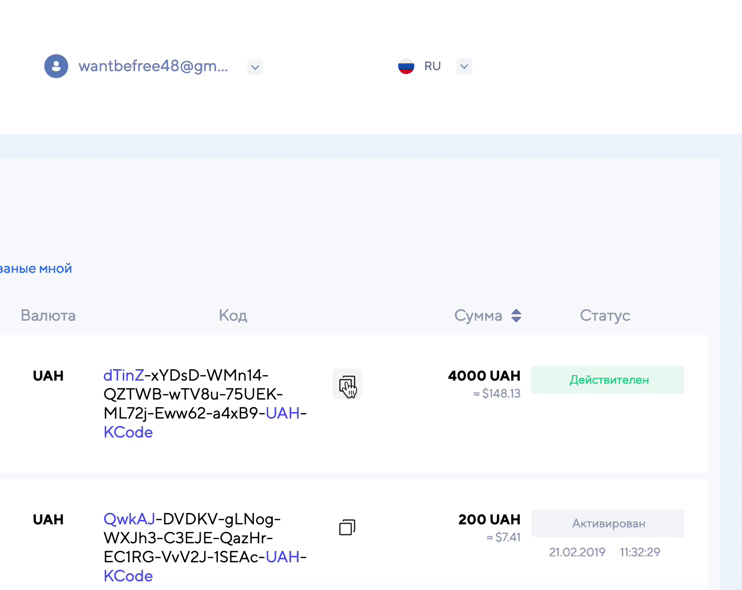Click the Код column header
Image resolution: width=742 pixels, height=590 pixels.
(233, 315)
